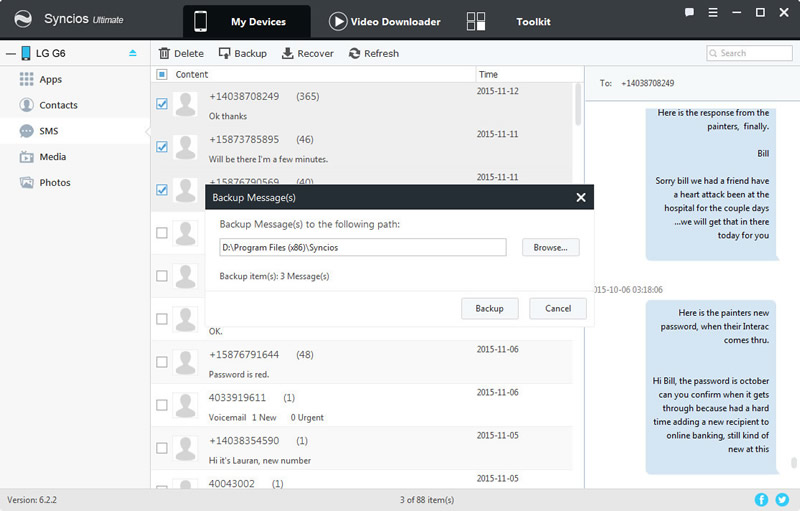This screenshot has width=800, height=511.
Task: Click the Browse... button
Action: 551,247
